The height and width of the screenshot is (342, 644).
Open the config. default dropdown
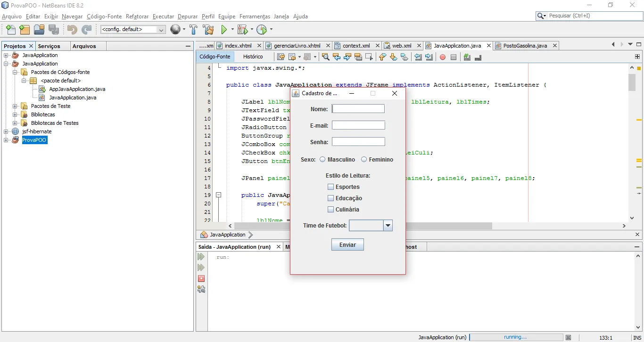click(x=133, y=30)
